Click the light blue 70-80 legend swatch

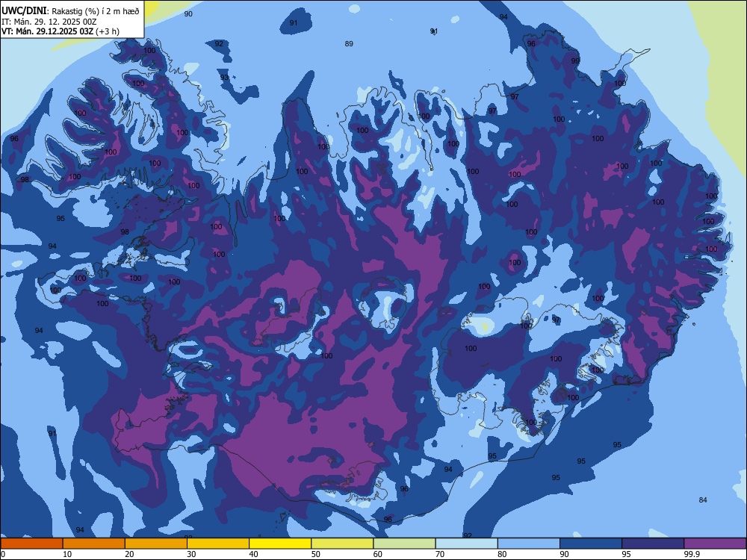[x=466, y=544]
